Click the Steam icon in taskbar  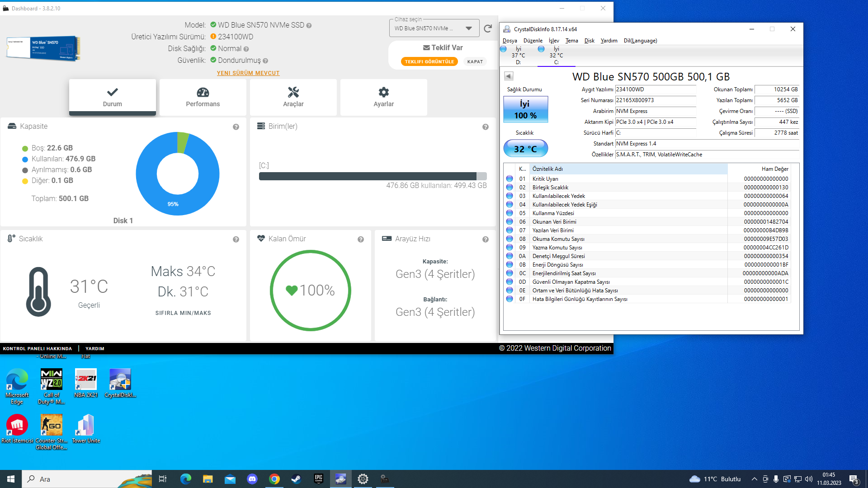[x=296, y=479]
